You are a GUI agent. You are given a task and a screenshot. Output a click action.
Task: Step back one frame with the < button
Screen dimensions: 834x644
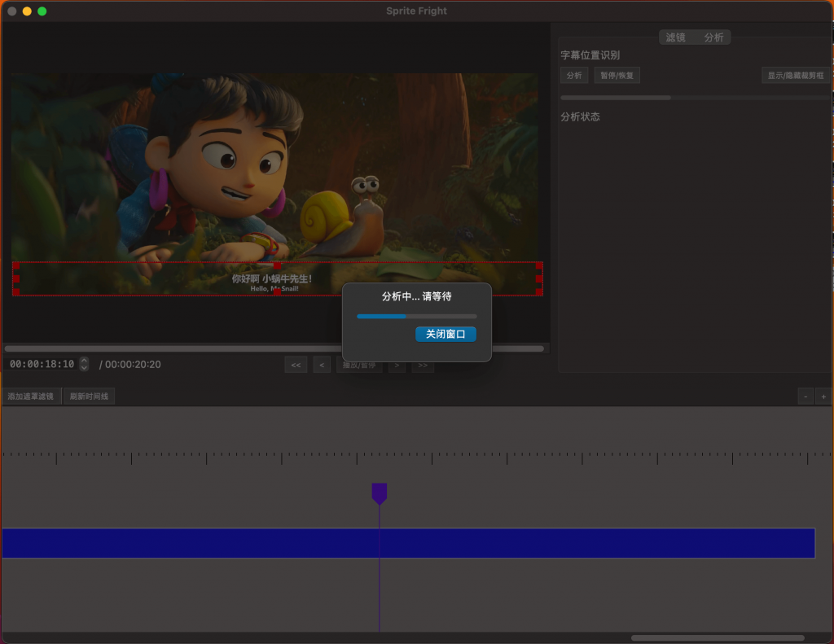coord(322,366)
